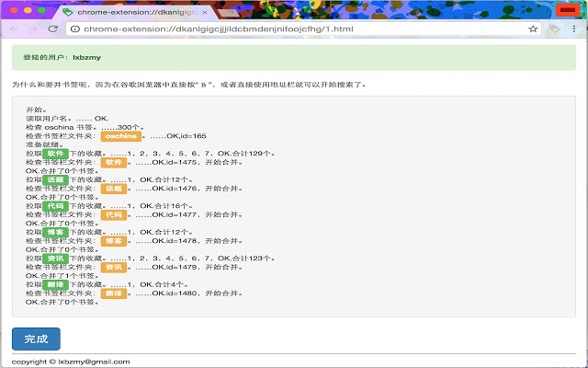Reload the current extension page
Viewport: 588px width, 368px height.
click(53, 29)
